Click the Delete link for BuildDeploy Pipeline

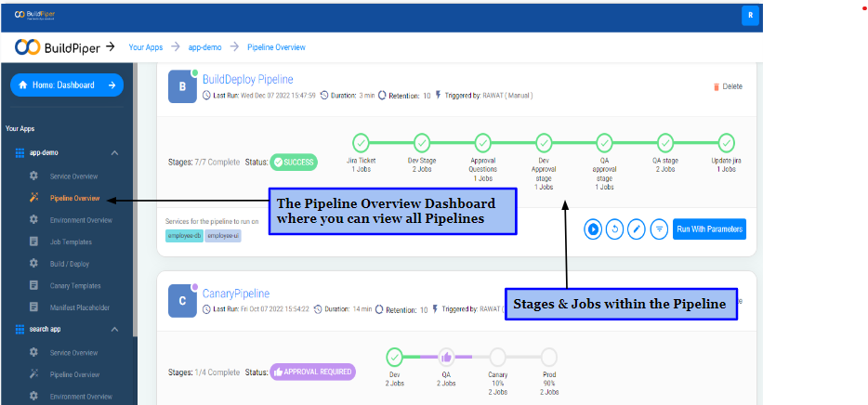click(728, 86)
